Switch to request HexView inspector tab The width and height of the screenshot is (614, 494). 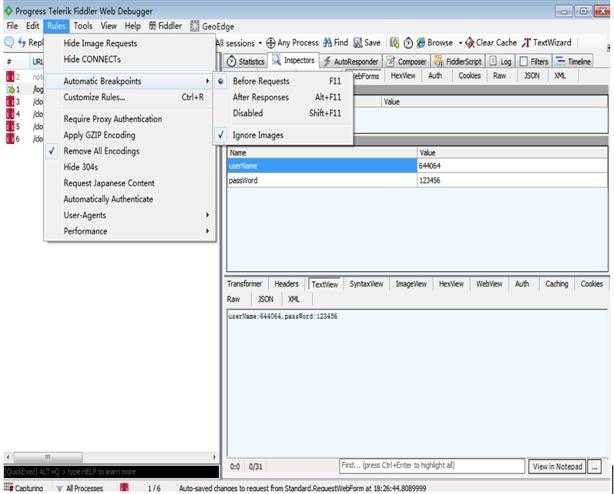(403, 76)
